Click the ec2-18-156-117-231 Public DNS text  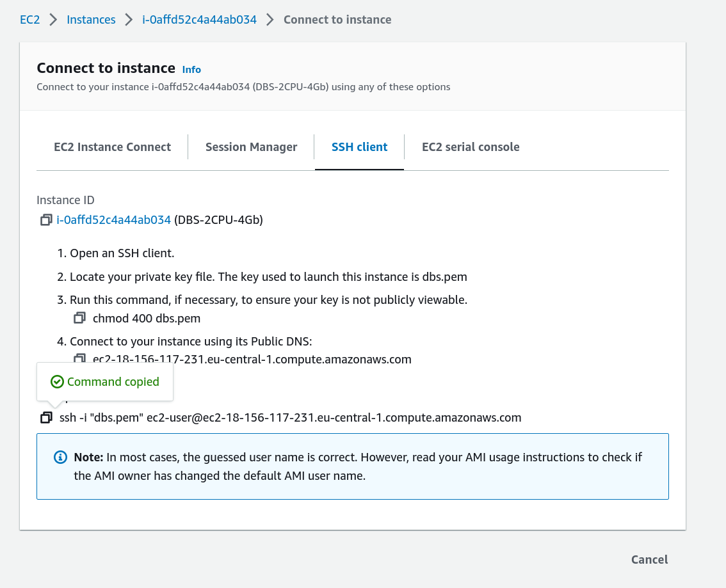252,360
